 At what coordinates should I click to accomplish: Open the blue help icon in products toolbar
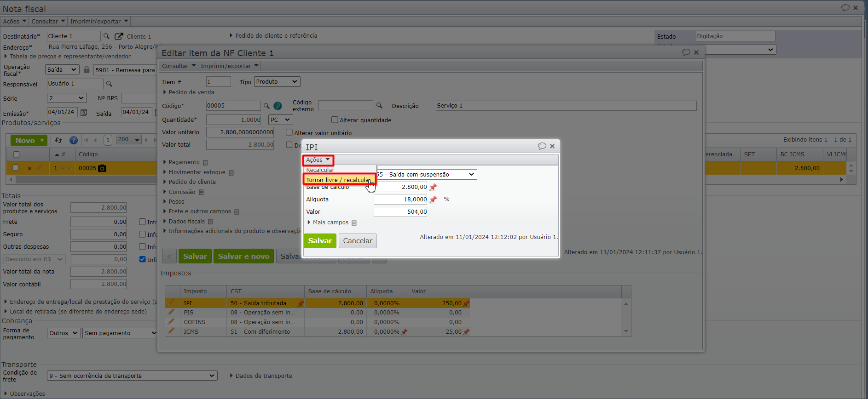pyautogui.click(x=73, y=140)
